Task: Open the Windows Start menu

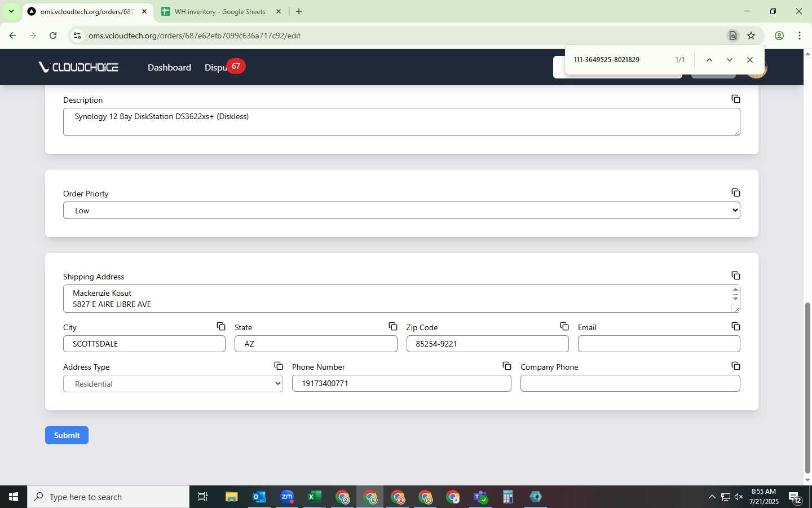Action: point(14,497)
